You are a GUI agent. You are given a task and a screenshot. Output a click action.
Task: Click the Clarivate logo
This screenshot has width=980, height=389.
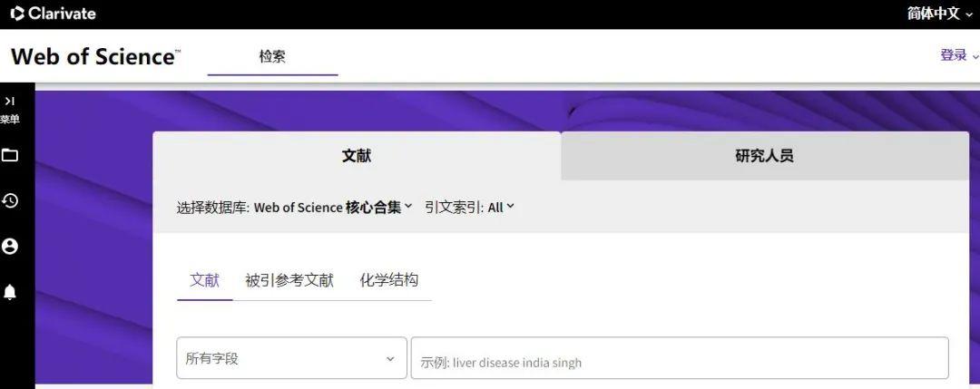(54, 13)
